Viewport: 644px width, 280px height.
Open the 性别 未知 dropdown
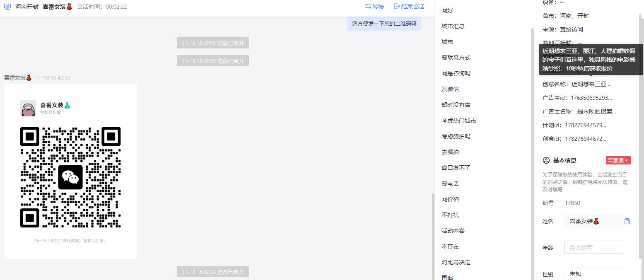tap(593, 274)
